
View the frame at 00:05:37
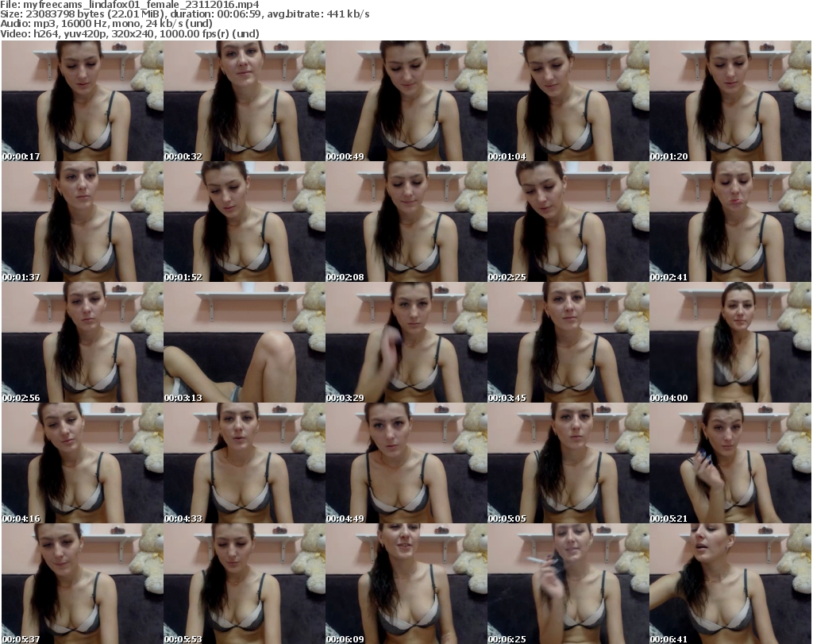pyautogui.click(x=83, y=584)
